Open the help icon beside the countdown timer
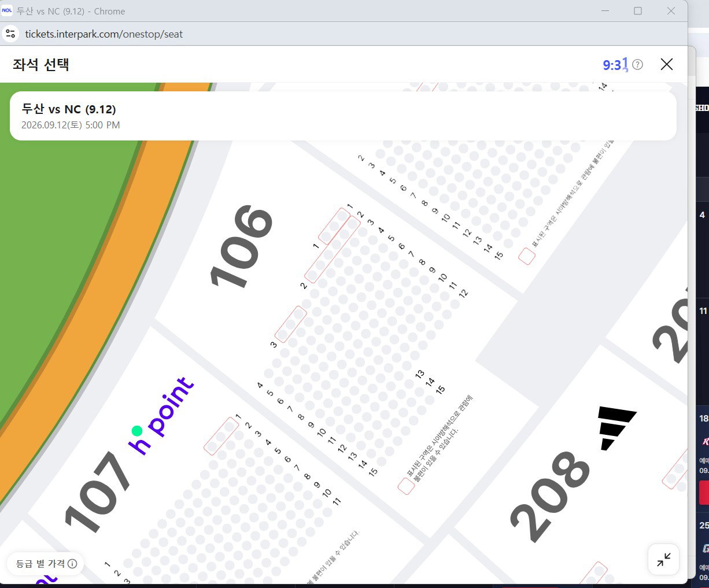Viewport: 709px width, 588px height. pos(637,64)
